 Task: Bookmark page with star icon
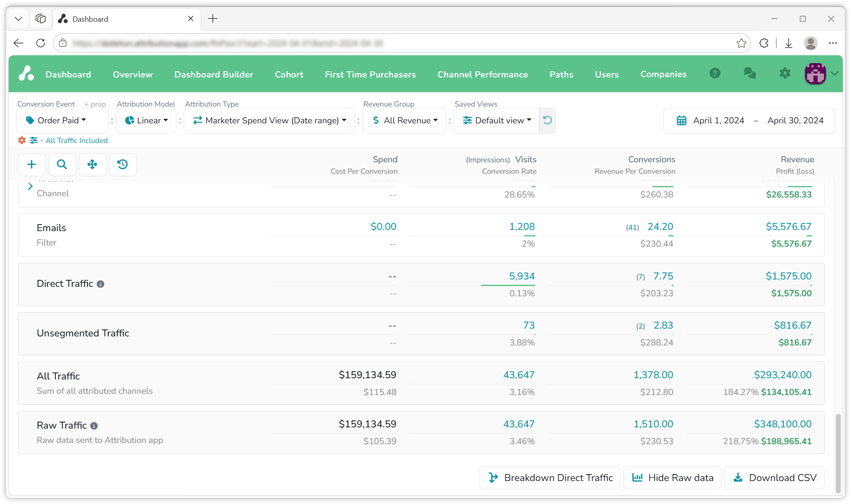741,43
